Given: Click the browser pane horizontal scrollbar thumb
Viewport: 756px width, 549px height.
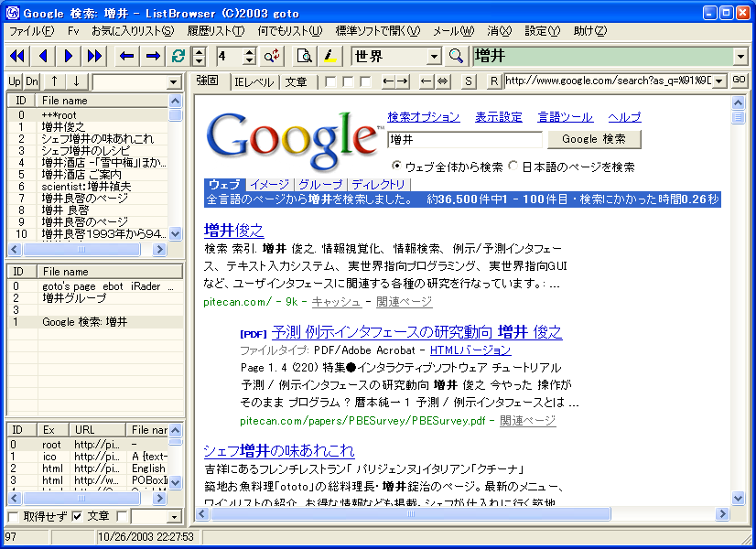Looking at the screenshot, I should (x=411, y=514).
